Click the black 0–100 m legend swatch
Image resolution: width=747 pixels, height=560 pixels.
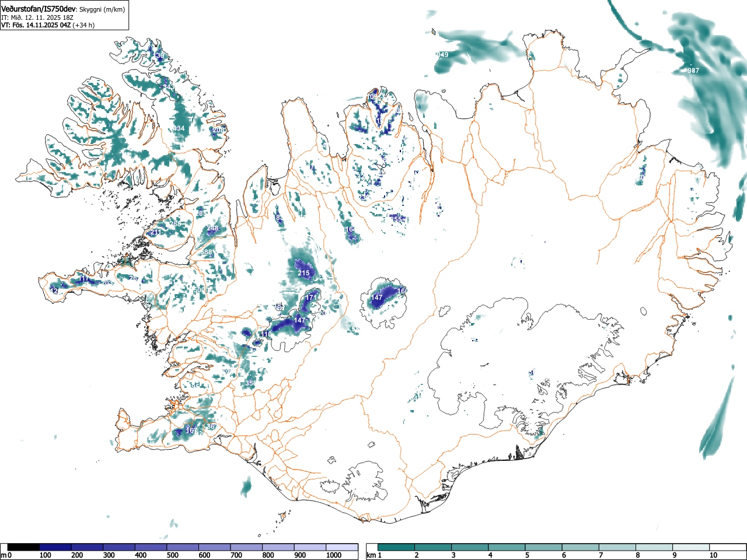coord(23,547)
